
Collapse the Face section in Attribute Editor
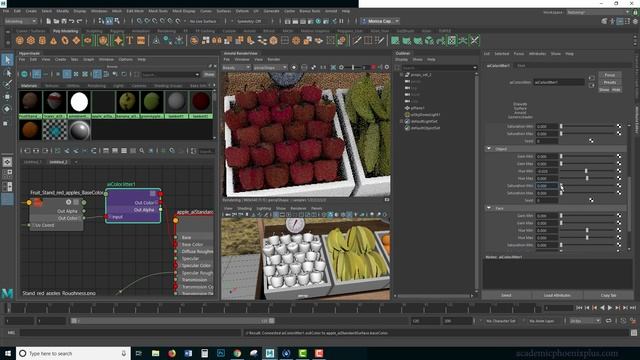tap(489, 208)
